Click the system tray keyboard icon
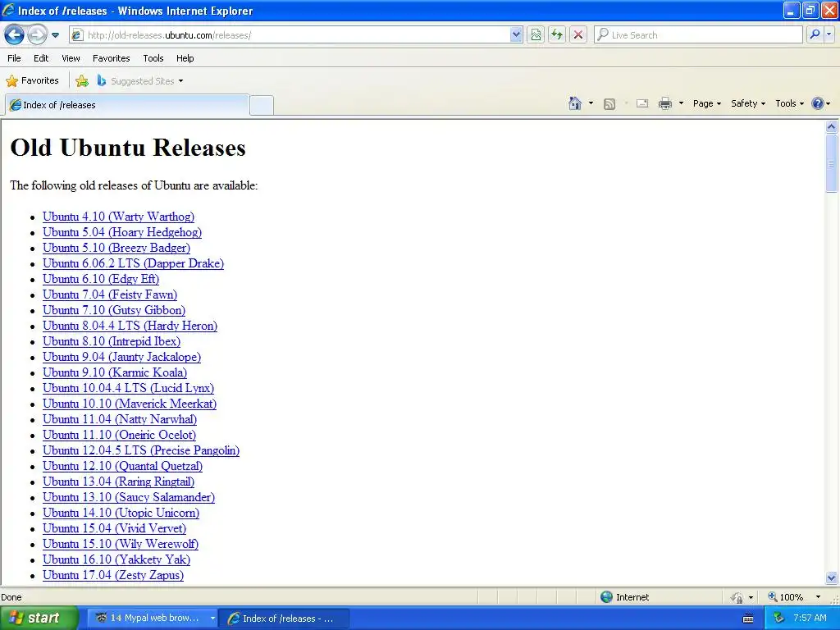 click(x=748, y=619)
